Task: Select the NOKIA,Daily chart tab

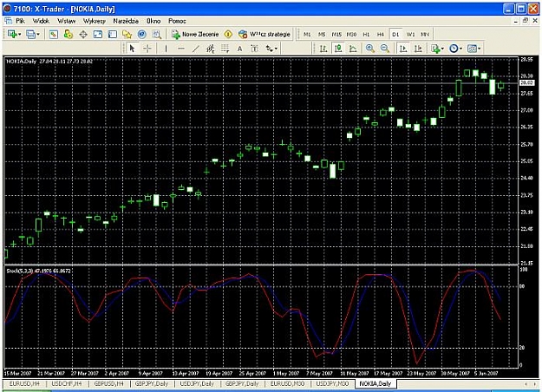Action: point(375,383)
